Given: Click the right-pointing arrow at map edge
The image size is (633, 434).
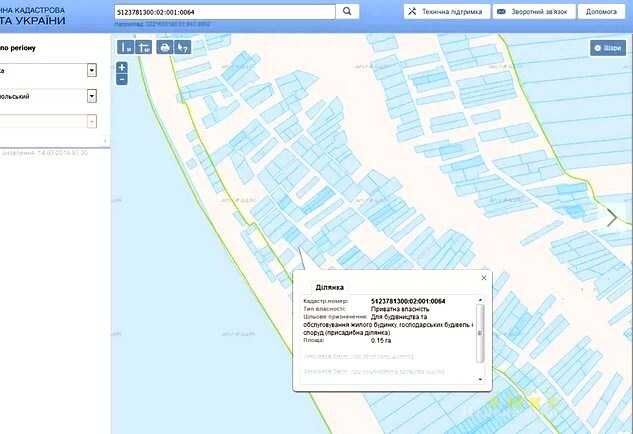Looking at the screenshot, I should [x=612, y=218].
